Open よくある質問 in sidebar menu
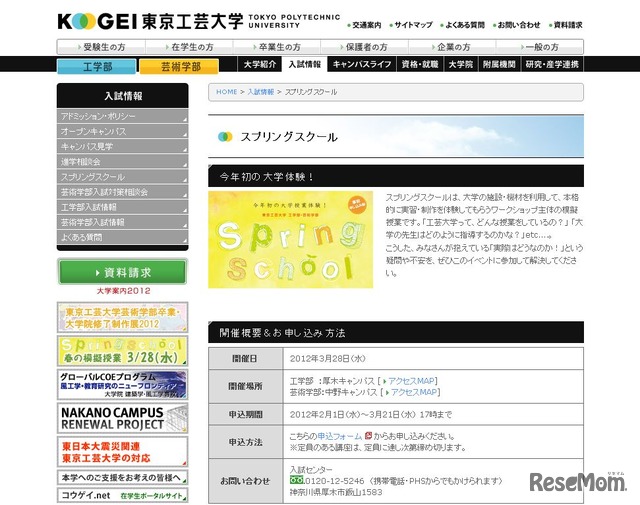The height and width of the screenshot is (505, 640). (122, 237)
